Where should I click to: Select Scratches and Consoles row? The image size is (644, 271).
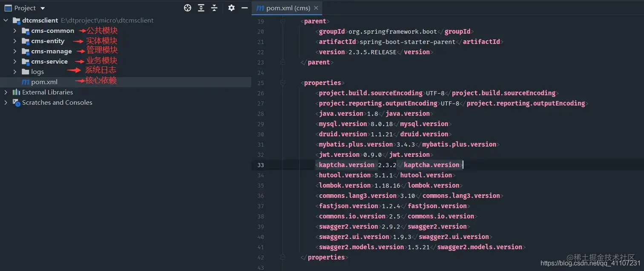126,102
